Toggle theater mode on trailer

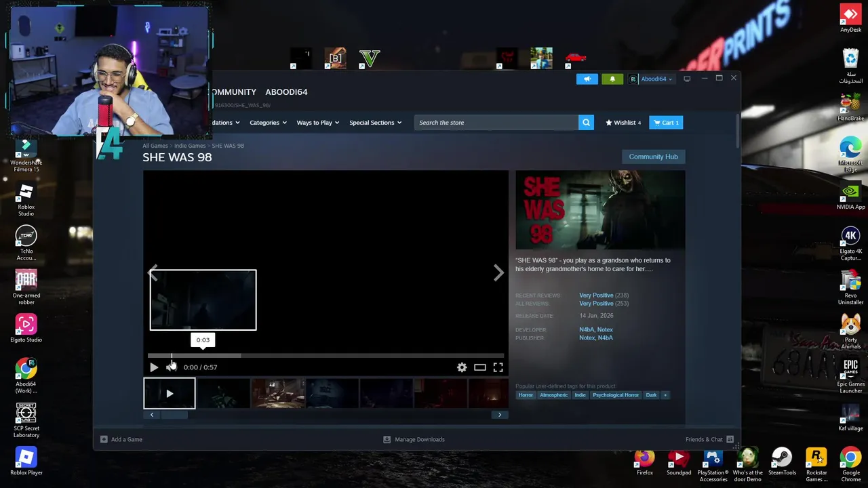point(479,367)
